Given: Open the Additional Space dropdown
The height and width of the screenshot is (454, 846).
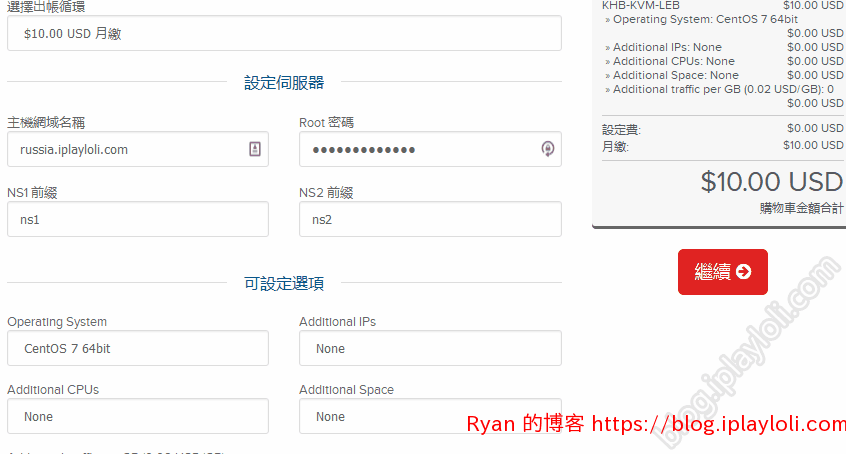Looking at the screenshot, I should point(430,416).
